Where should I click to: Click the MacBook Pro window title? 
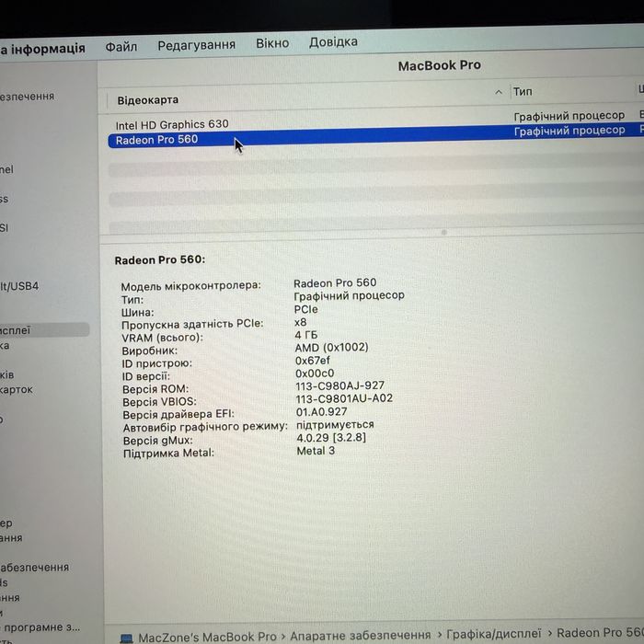(x=439, y=65)
